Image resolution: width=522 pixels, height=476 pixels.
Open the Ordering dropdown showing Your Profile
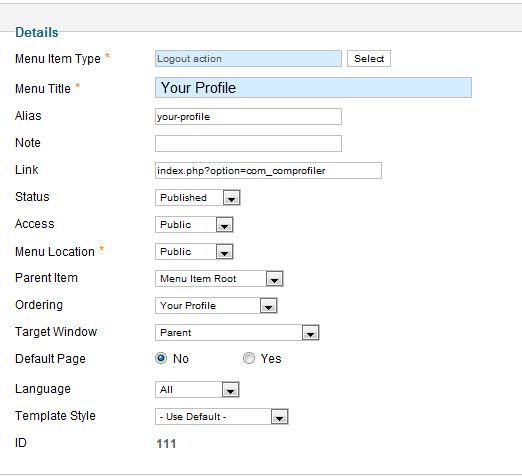(216, 306)
